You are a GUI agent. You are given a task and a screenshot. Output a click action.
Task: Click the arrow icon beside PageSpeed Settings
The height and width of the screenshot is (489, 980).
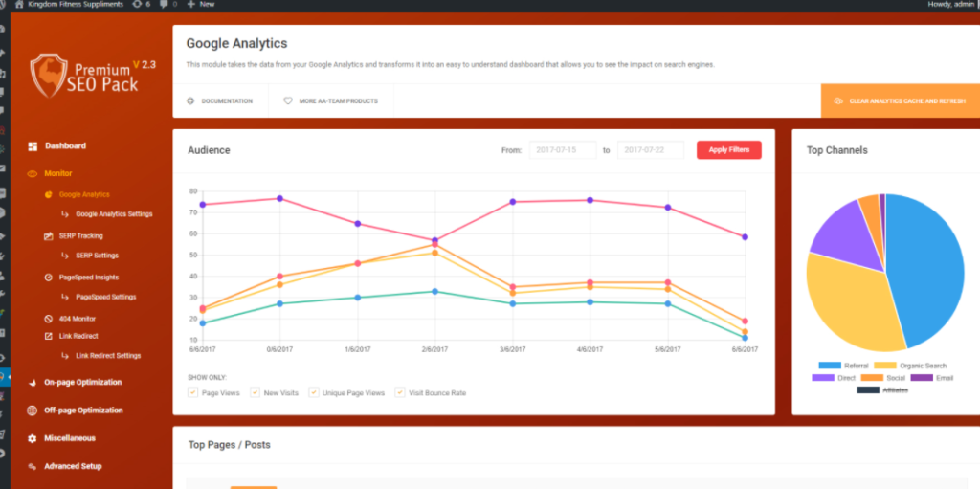point(65,297)
